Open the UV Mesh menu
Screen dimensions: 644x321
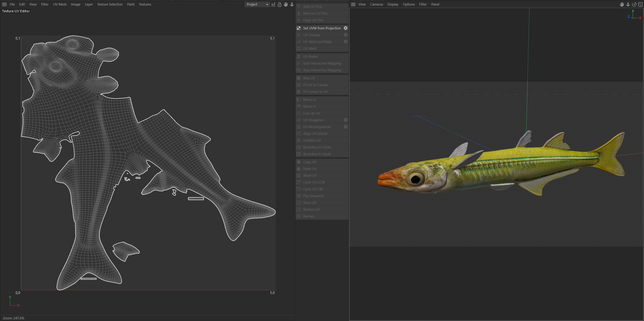60,4
